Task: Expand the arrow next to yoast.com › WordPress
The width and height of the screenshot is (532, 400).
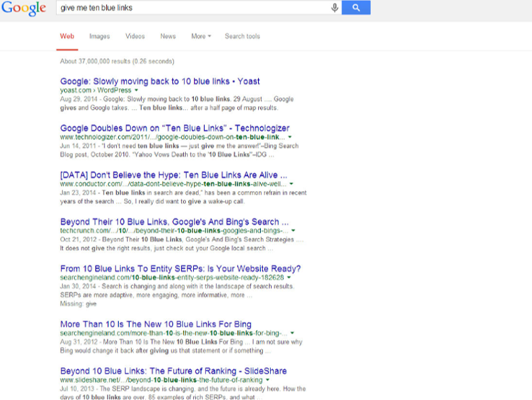Action: 136,90
